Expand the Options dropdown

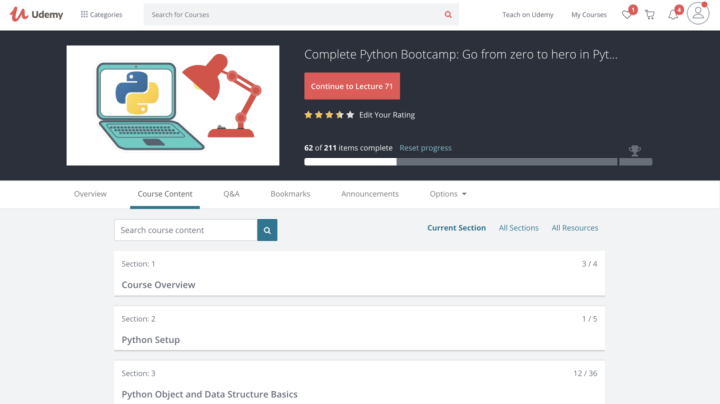pos(448,194)
